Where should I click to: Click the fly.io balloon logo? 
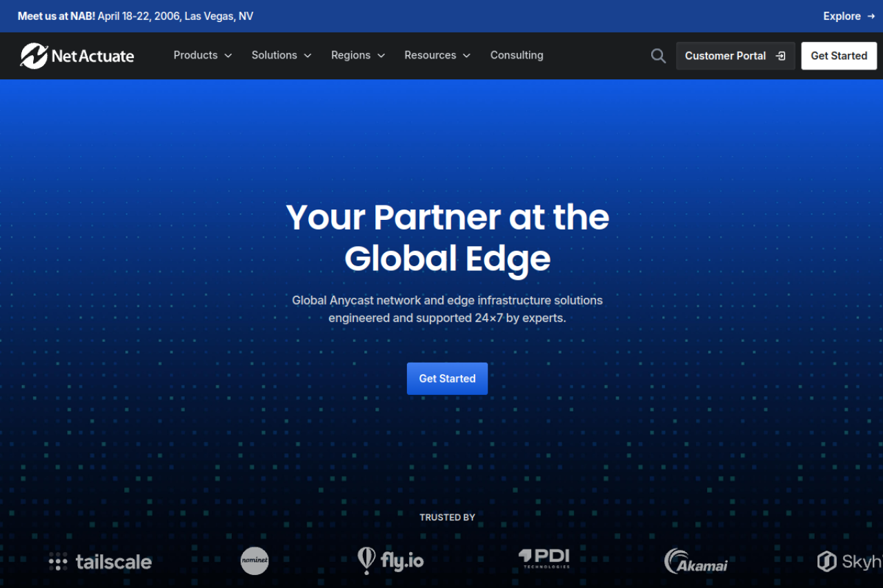click(x=390, y=560)
